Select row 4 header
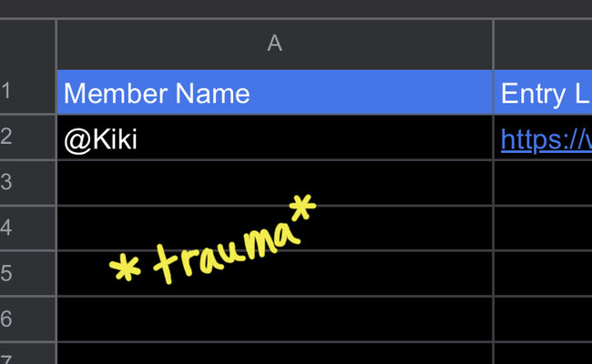This screenshot has width=592, height=364. tap(27, 228)
